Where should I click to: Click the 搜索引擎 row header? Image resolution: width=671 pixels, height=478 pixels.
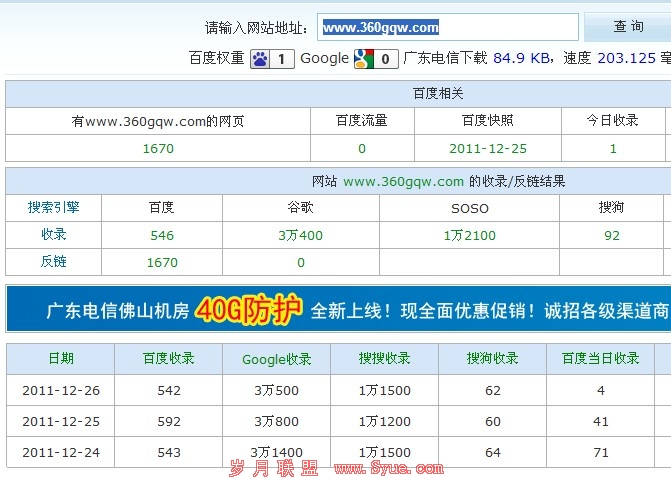tap(54, 208)
